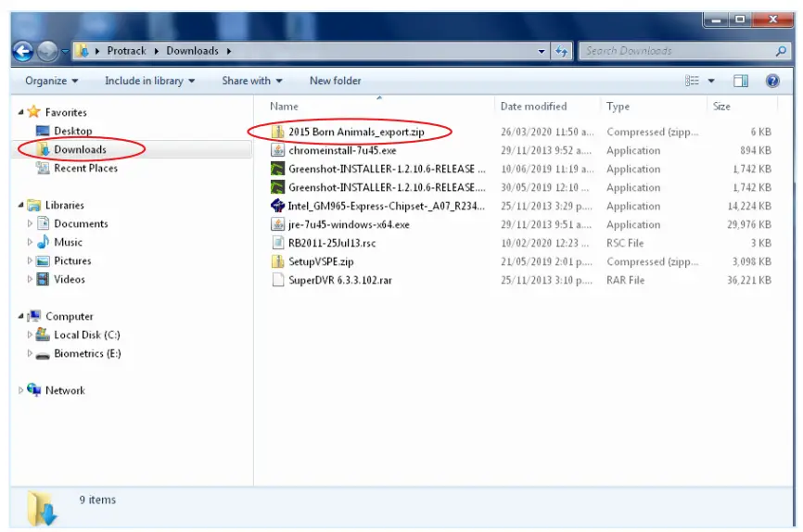Open Windows Explorer help
Image resolution: width=803 pixels, height=532 pixels.
point(772,81)
